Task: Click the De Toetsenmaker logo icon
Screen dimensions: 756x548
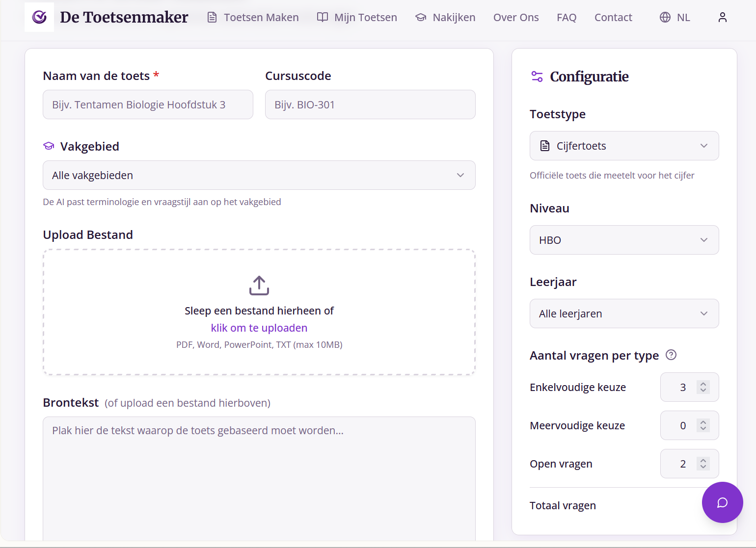Action: pos(39,17)
